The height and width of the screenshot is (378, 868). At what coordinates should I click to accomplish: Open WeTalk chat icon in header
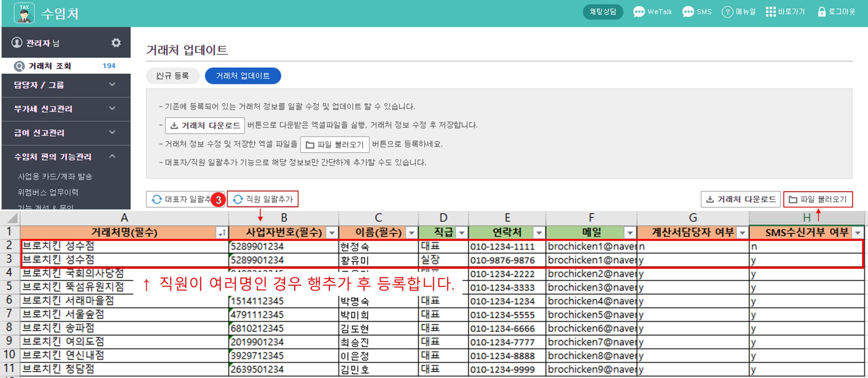tap(639, 12)
